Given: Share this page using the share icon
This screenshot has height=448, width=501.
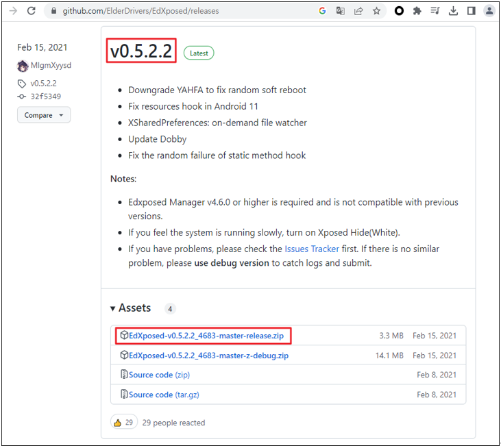Looking at the screenshot, I should [x=358, y=11].
